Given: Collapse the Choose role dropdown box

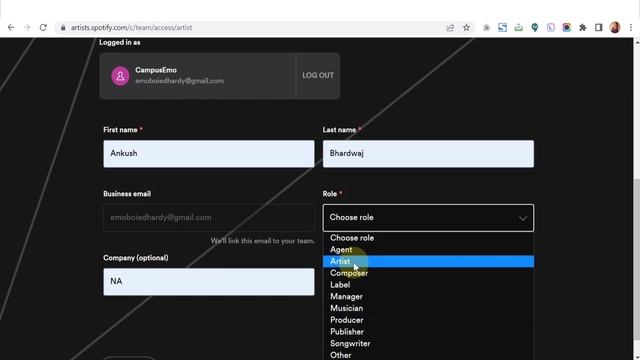Looking at the screenshot, I should point(428,218).
